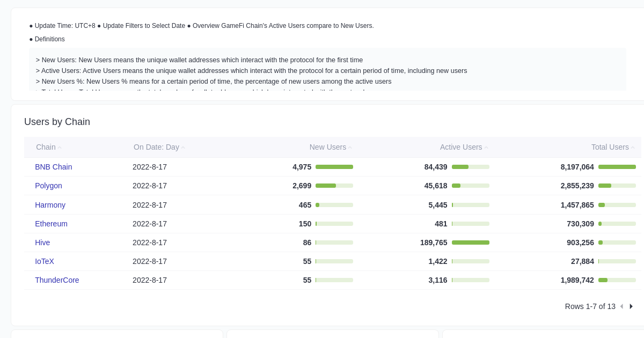The height and width of the screenshot is (338, 644).
Task: Open the Polygon chain link
Action: click(48, 186)
